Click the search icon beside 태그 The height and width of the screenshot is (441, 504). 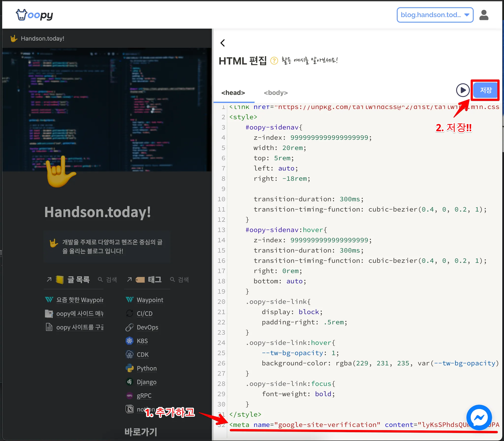172,279
